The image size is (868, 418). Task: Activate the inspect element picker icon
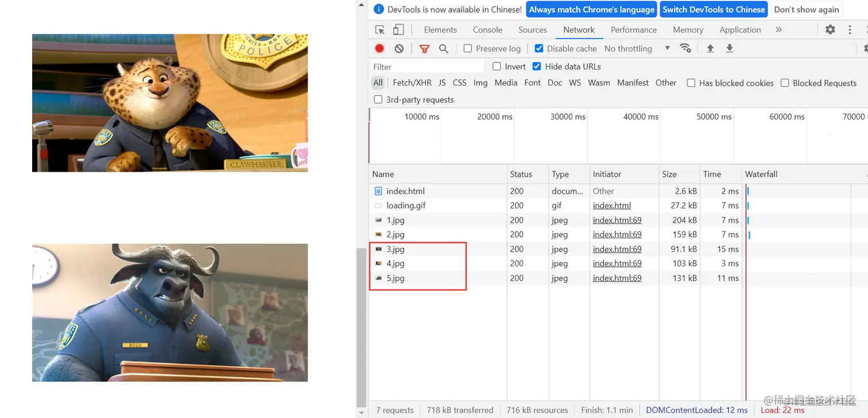[379, 30]
